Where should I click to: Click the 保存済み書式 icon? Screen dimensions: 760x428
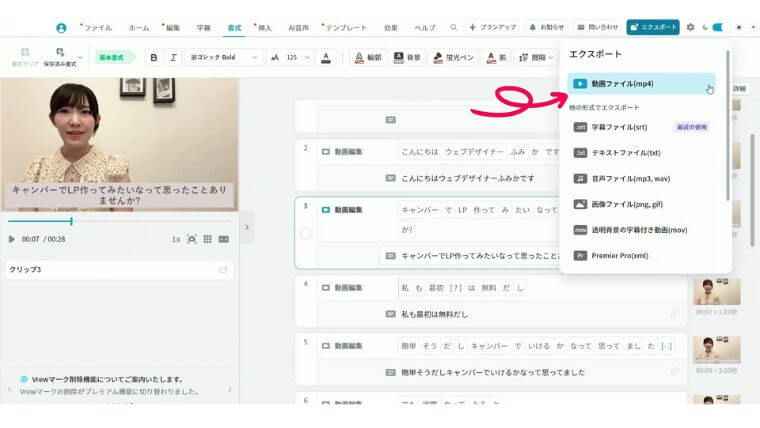coord(60,57)
